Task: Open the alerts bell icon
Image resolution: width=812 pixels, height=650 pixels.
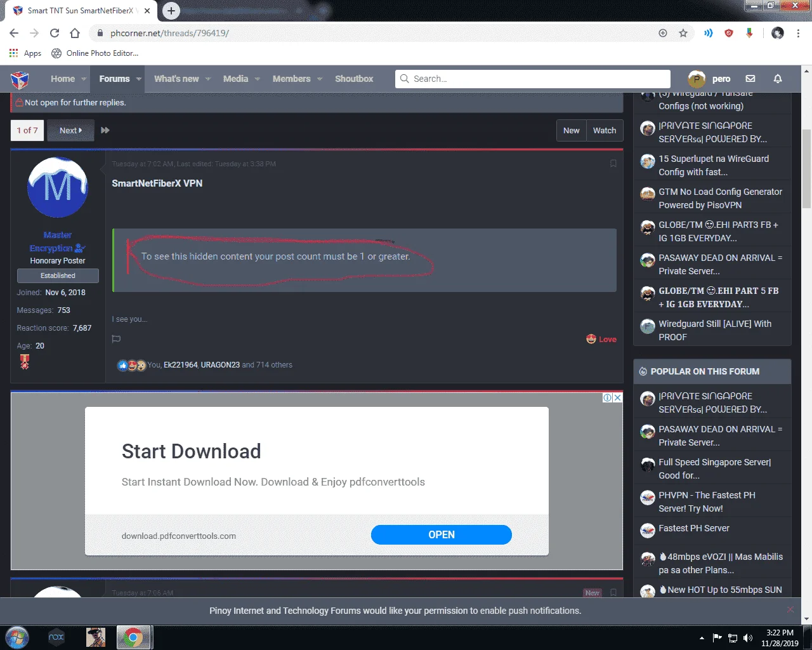Action: click(778, 79)
